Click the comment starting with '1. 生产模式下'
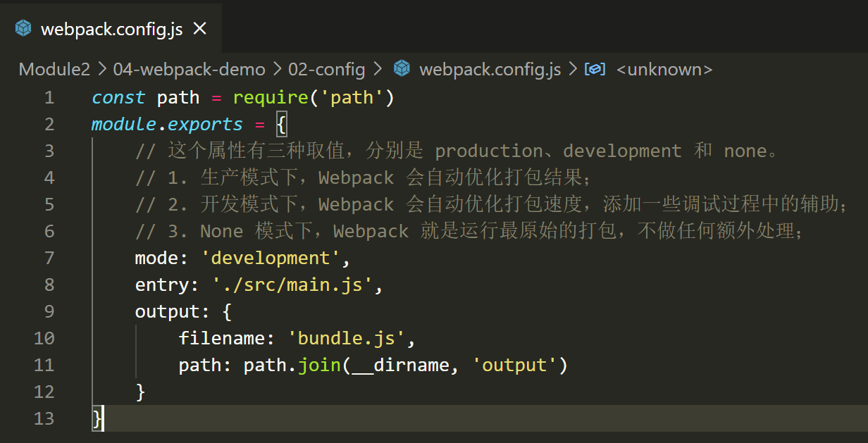The height and width of the screenshot is (443, 868). (365, 177)
